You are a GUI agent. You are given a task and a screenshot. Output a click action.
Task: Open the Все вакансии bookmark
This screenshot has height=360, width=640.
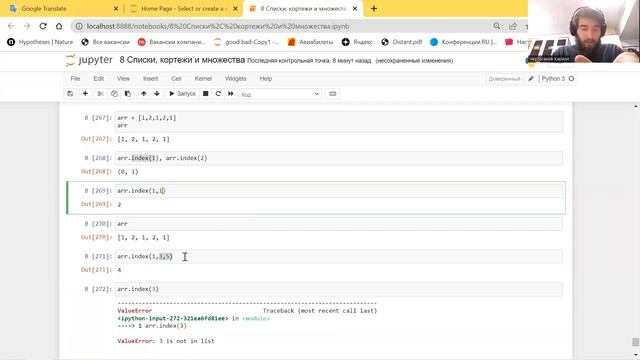click(x=105, y=42)
